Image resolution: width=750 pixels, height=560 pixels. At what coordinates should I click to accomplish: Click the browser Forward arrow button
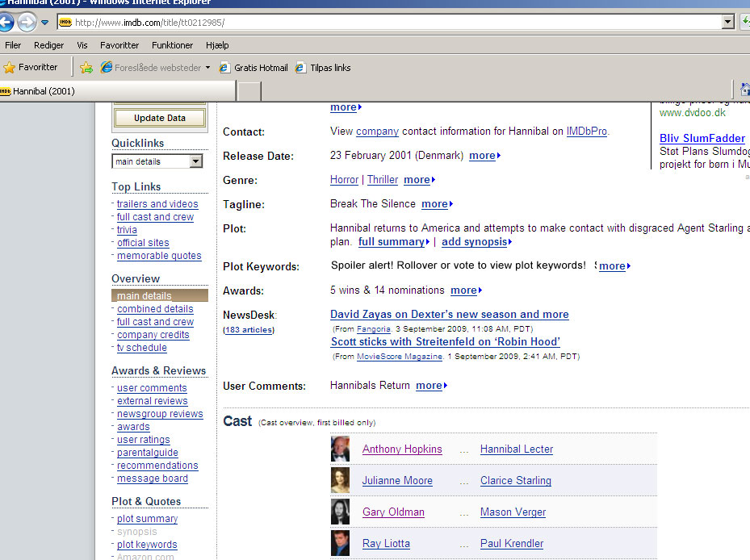tap(27, 22)
